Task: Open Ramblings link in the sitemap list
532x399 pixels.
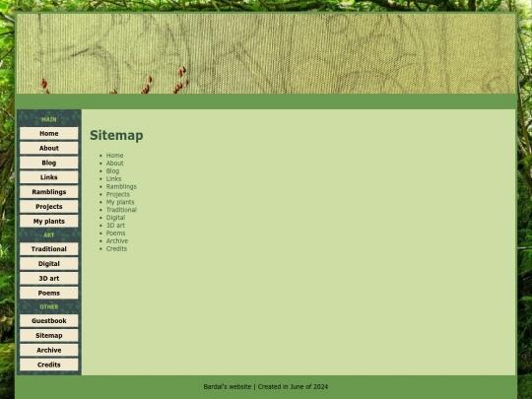Action: tap(121, 186)
